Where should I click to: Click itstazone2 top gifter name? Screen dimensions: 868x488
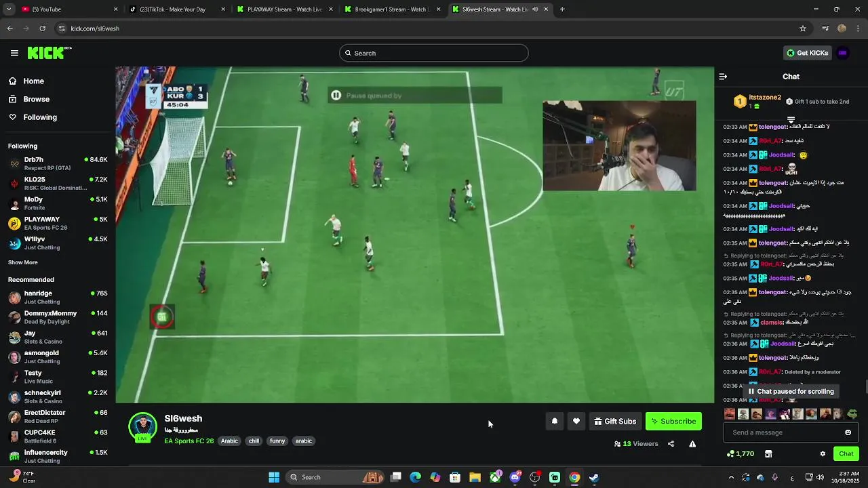(x=765, y=98)
